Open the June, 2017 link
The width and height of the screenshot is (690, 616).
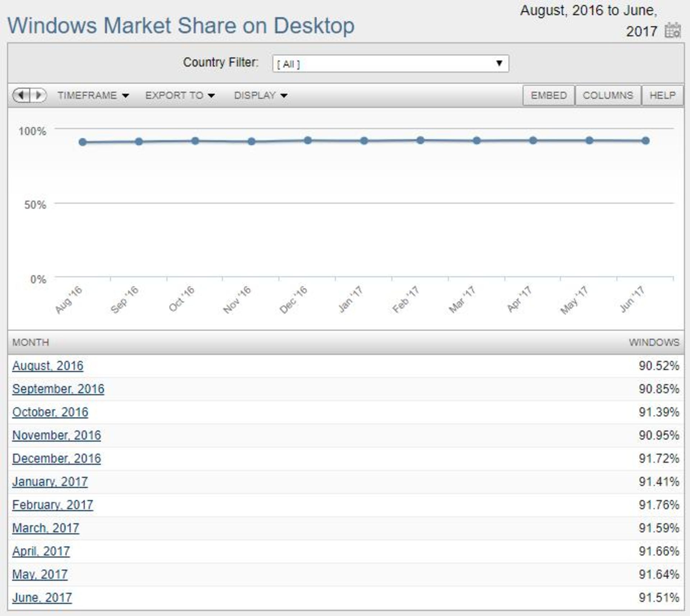[42, 598]
